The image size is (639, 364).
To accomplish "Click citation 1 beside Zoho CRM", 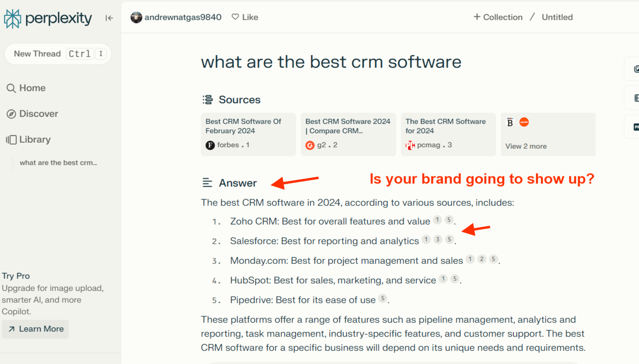I will coord(437,220).
